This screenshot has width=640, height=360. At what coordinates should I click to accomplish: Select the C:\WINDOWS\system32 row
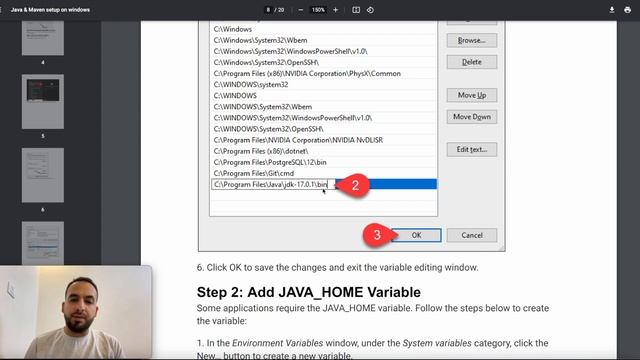(323, 84)
